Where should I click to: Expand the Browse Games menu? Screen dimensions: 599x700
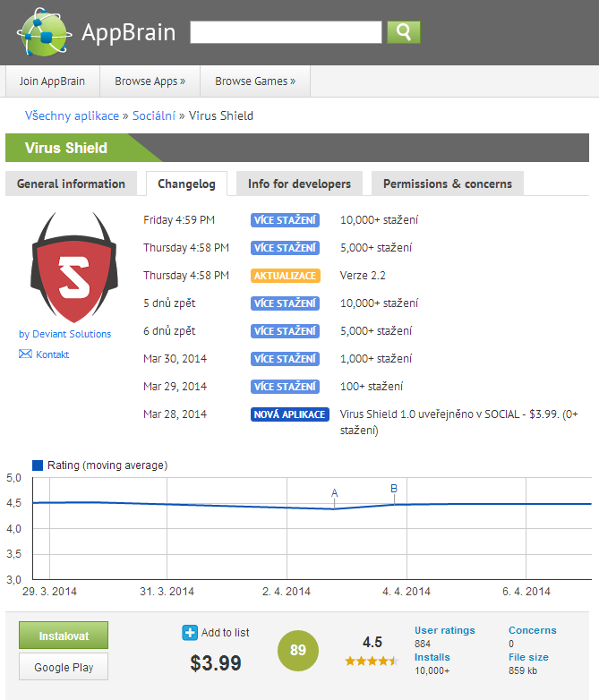(255, 81)
